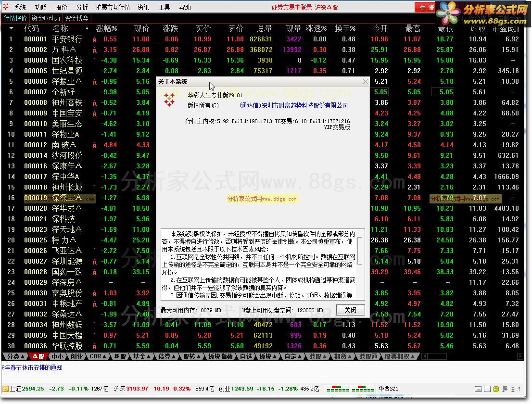Click the 华西SZ1 server label in status bar
This screenshot has width=532, height=404.
coord(388,389)
